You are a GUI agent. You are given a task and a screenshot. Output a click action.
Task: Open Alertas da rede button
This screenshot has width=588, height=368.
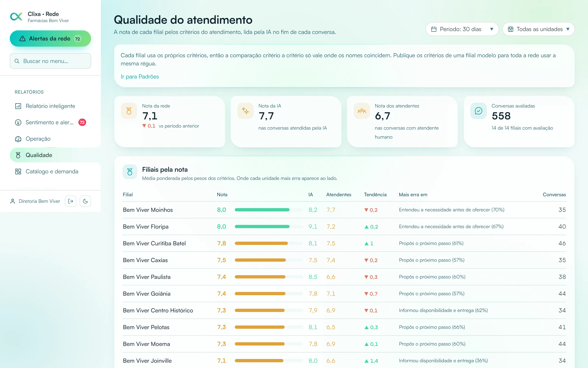pos(50,38)
